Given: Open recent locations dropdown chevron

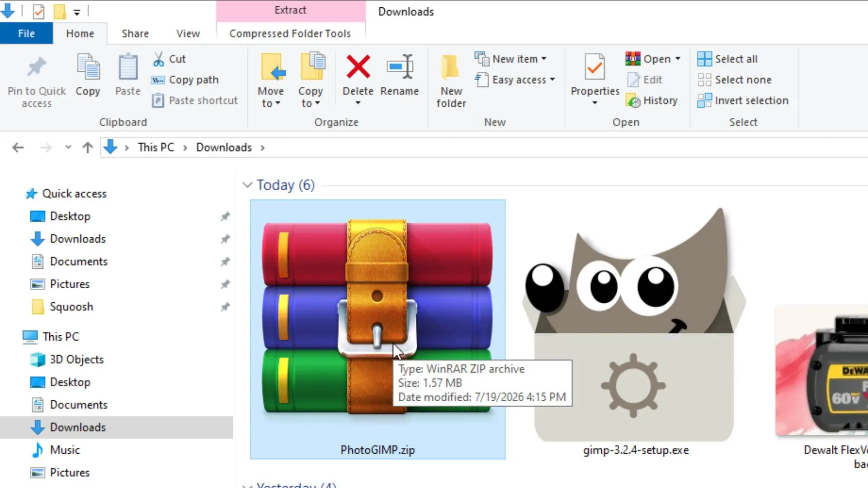Looking at the screenshot, I should click(68, 147).
